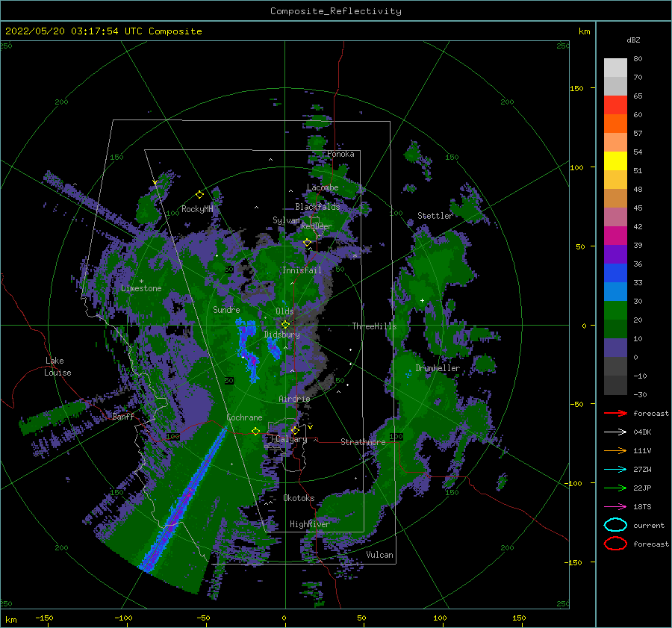
Task: Click the orange 111V arrow icon
Action: [x=615, y=450]
